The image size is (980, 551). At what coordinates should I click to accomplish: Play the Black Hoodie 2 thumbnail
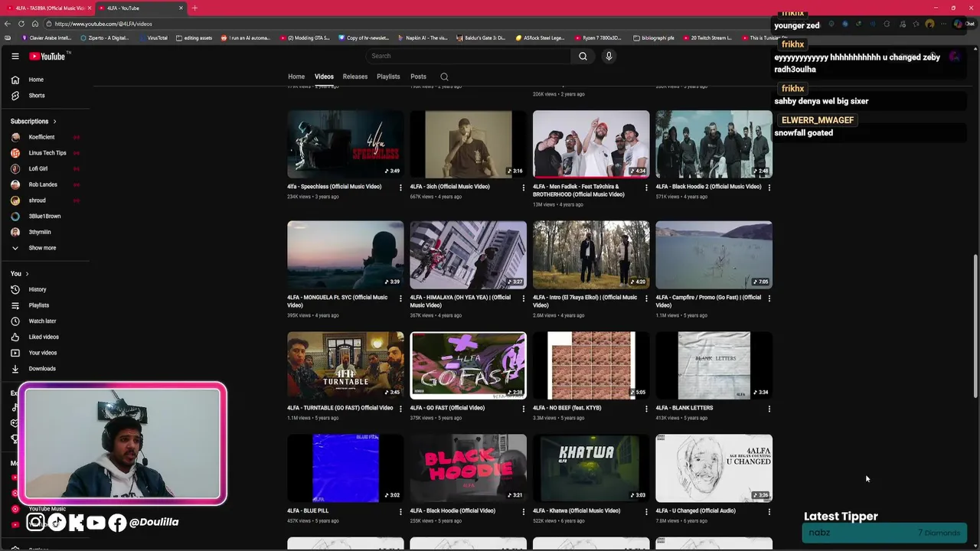(x=714, y=144)
